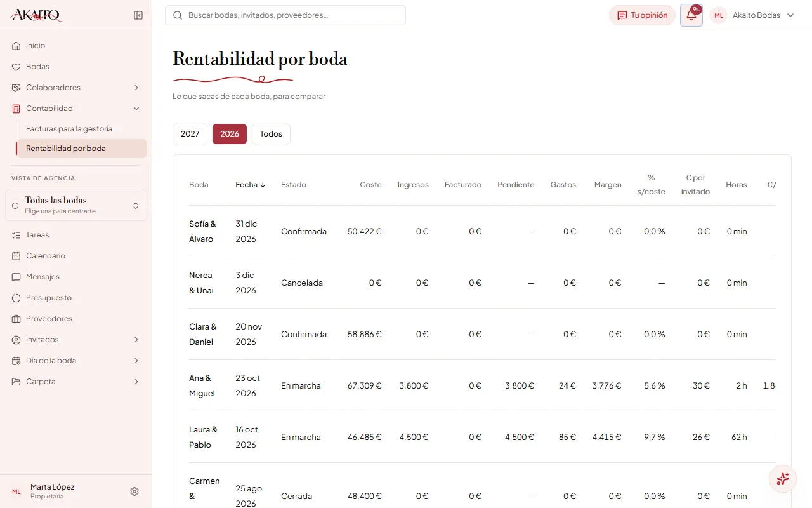Click the 16 oct 2026 date cell
The width and height of the screenshot is (812, 508).
248,438
